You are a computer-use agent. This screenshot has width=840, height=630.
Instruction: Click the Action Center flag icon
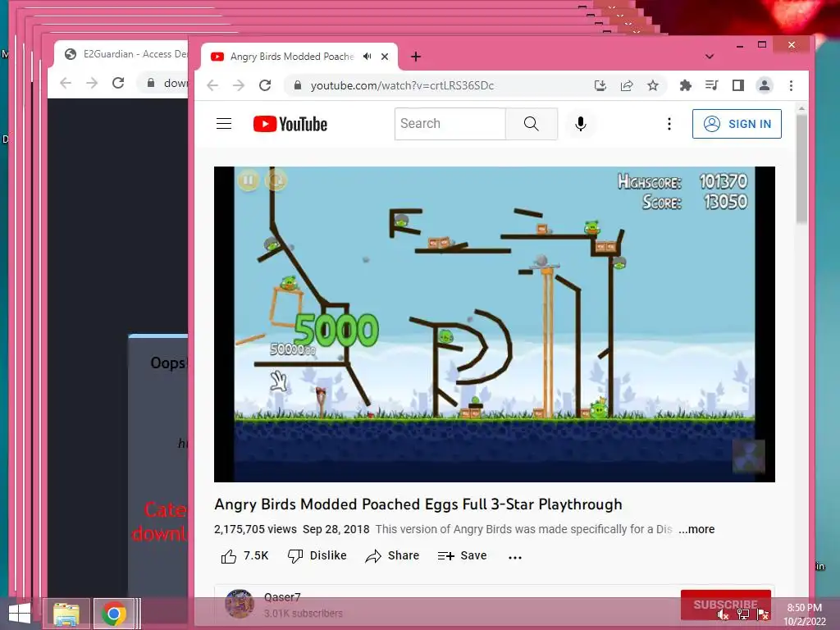[x=763, y=614]
